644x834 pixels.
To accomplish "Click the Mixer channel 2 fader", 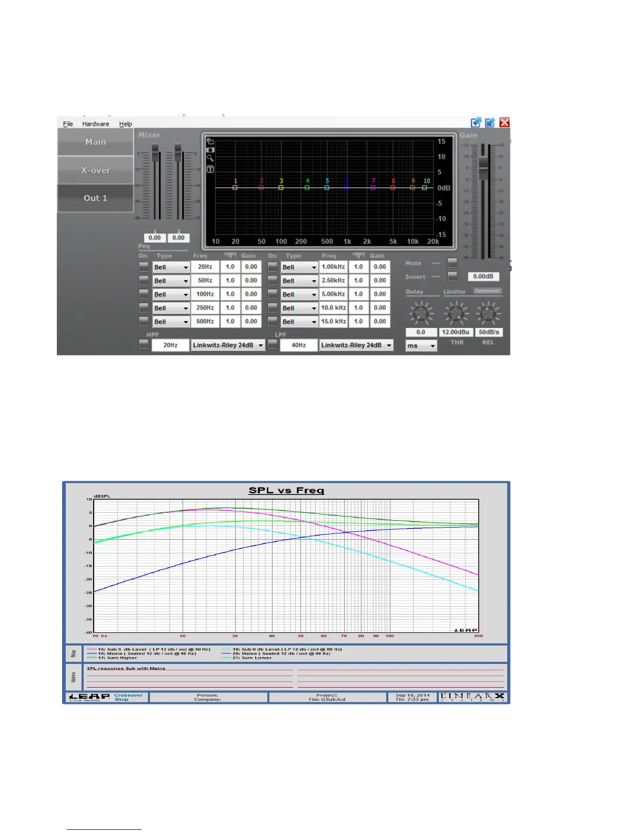I will coord(178,153).
